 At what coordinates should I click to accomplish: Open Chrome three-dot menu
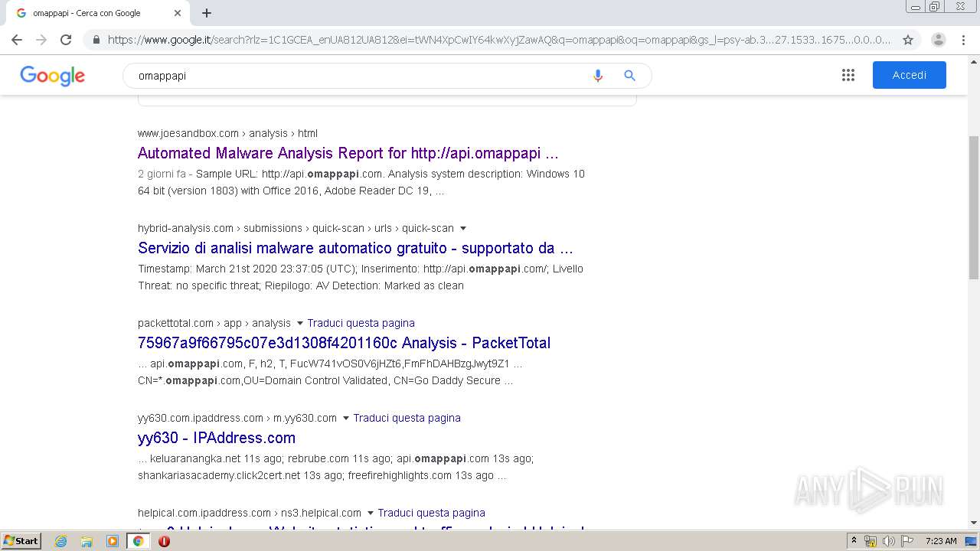[x=963, y=40]
